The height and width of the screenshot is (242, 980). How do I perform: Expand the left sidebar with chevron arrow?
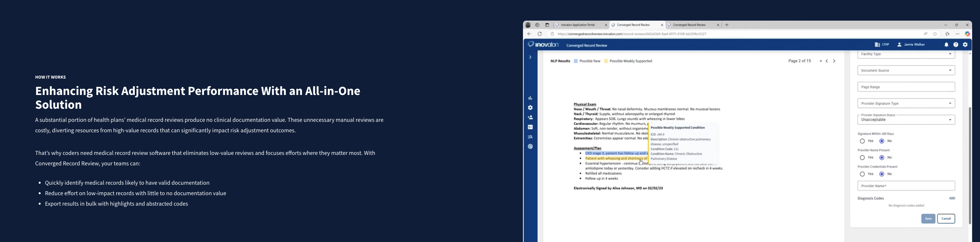(x=530, y=57)
